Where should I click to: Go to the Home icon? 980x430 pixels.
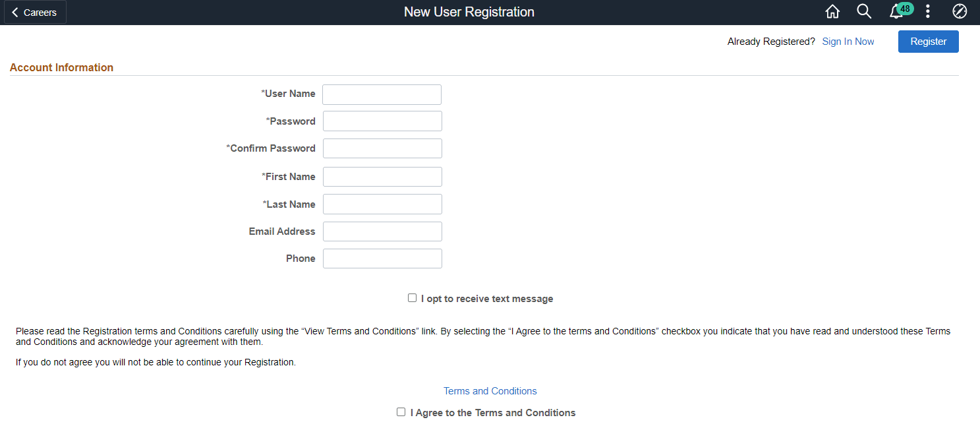click(x=832, y=12)
